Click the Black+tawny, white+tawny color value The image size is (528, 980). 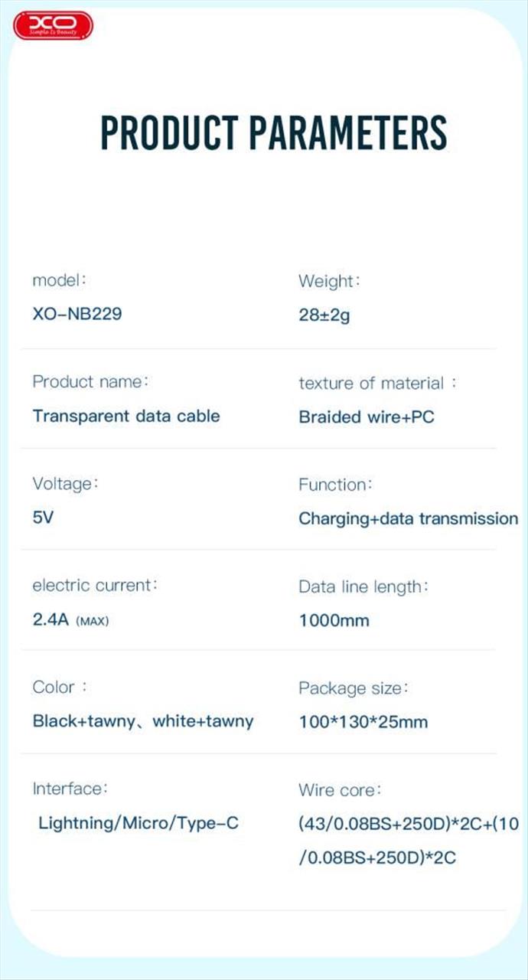point(142,721)
